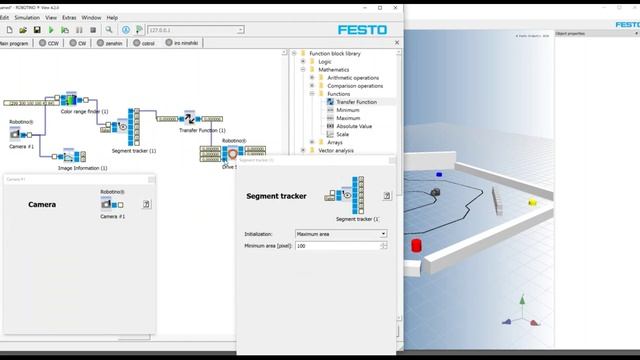Click the magnifier zoom icon
This screenshot has height=360, width=640.
point(109,30)
